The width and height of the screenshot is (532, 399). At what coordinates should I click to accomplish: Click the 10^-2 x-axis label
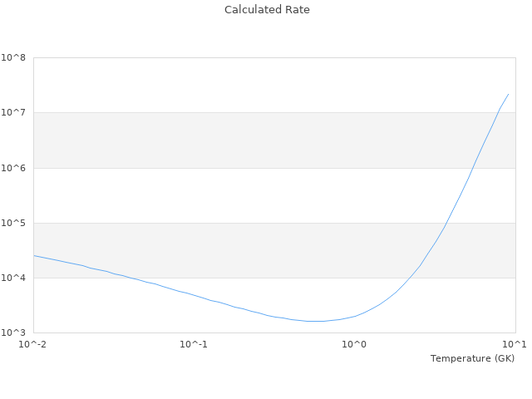coord(33,344)
